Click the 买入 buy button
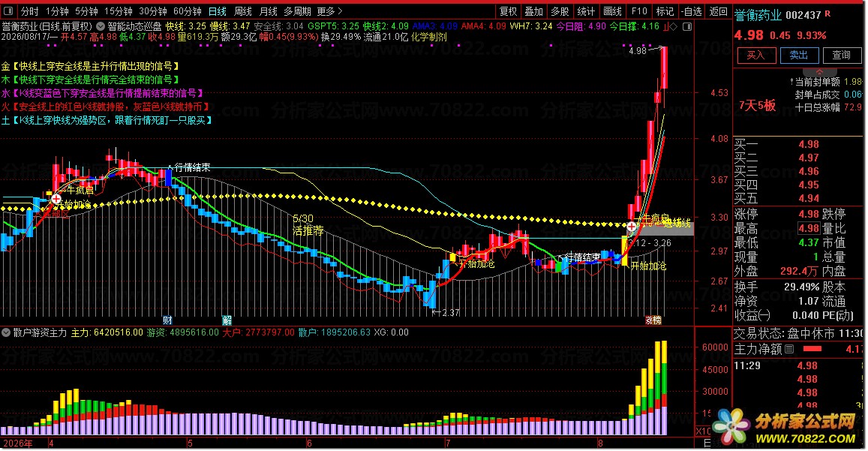 tap(756, 55)
